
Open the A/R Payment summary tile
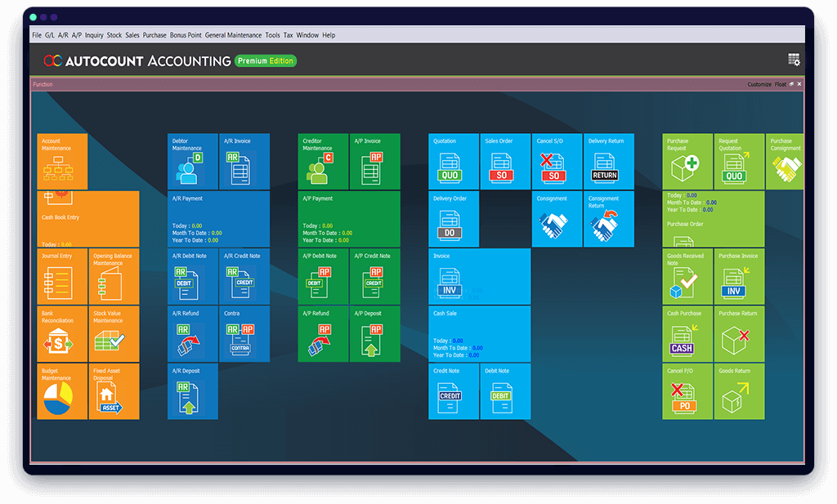[218, 219]
